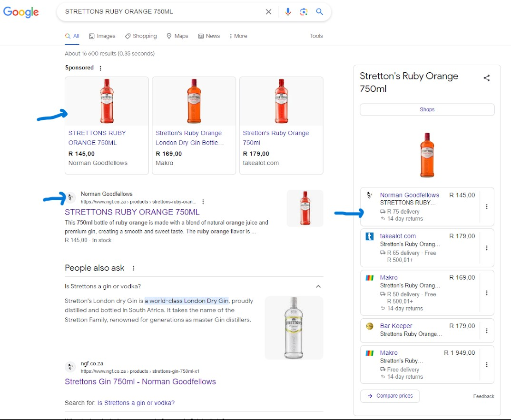The height and width of the screenshot is (420, 511).
Task: Open options menu for Bar Keeper listing
Action: [x=486, y=331]
